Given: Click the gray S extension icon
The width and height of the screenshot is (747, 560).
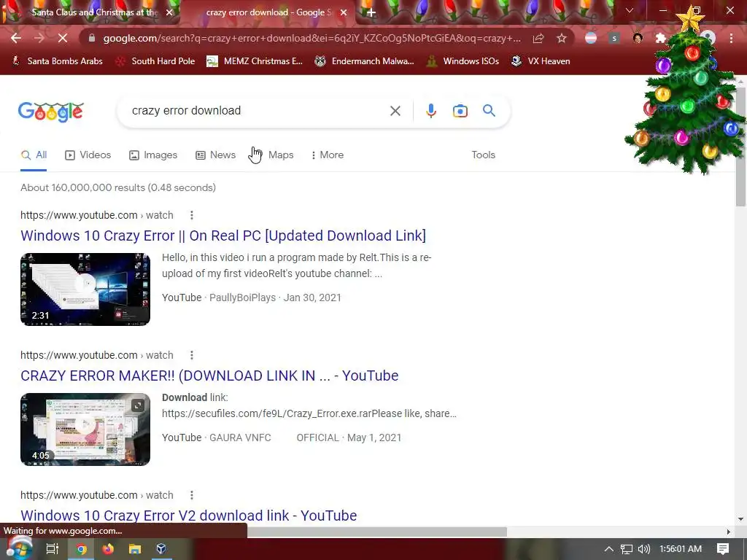Looking at the screenshot, I should (614, 38).
